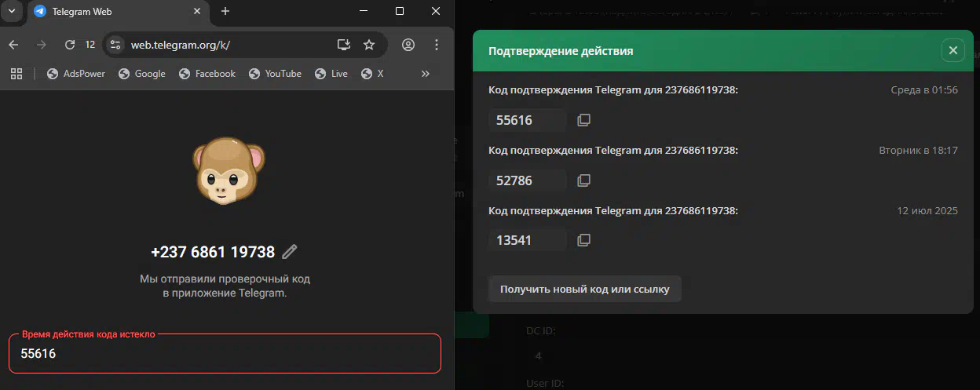This screenshot has height=390, width=980.
Task: Copy the confirmation code 13541
Action: click(583, 240)
